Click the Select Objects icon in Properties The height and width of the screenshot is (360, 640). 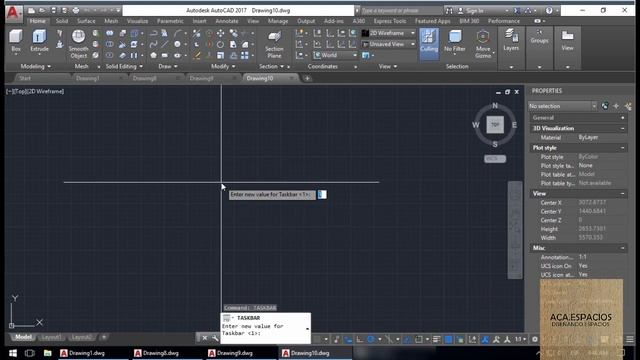pos(616,106)
